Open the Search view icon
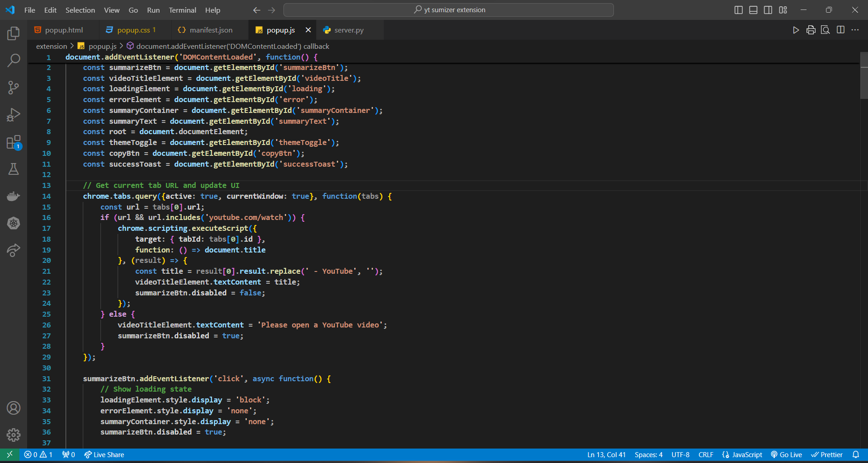 pos(14,60)
